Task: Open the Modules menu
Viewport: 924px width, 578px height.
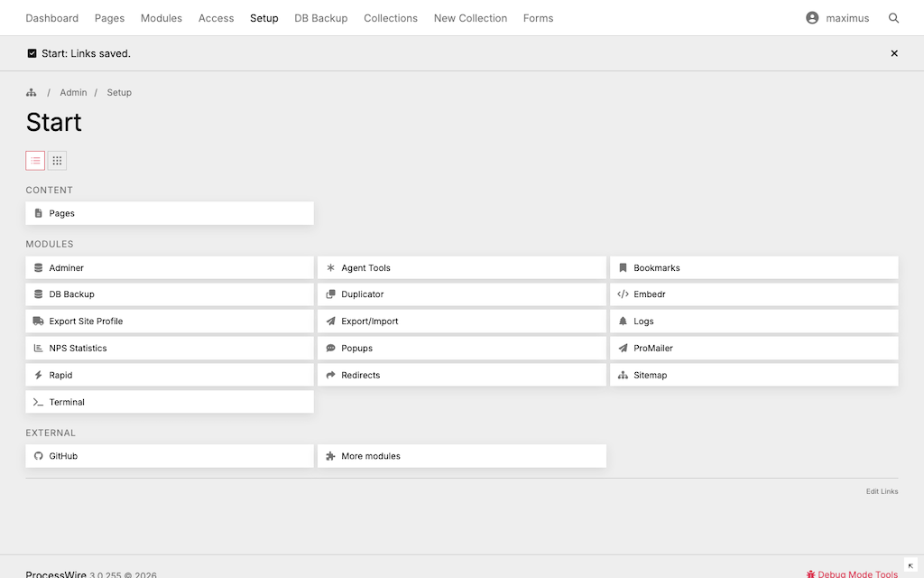Action: pos(162,18)
